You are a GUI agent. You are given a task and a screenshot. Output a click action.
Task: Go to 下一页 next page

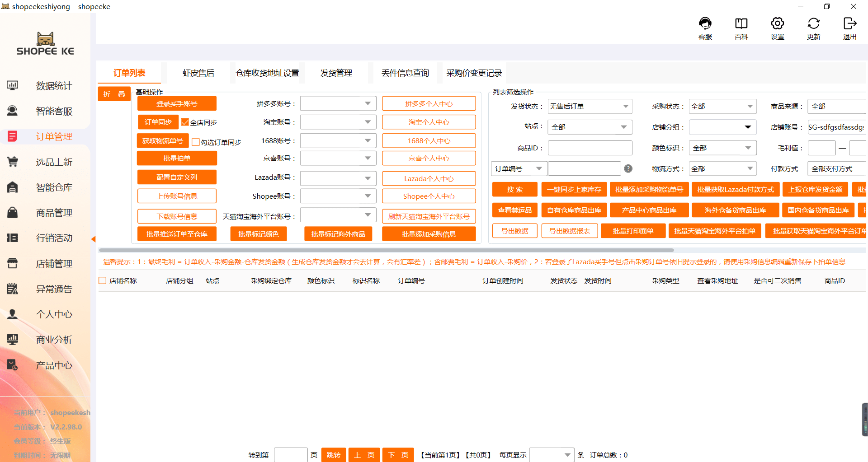[x=398, y=455]
